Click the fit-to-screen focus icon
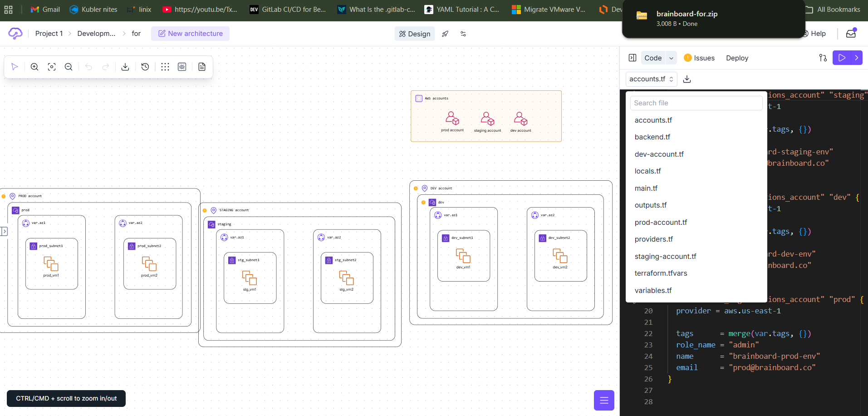868x416 pixels. pyautogui.click(x=52, y=67)
